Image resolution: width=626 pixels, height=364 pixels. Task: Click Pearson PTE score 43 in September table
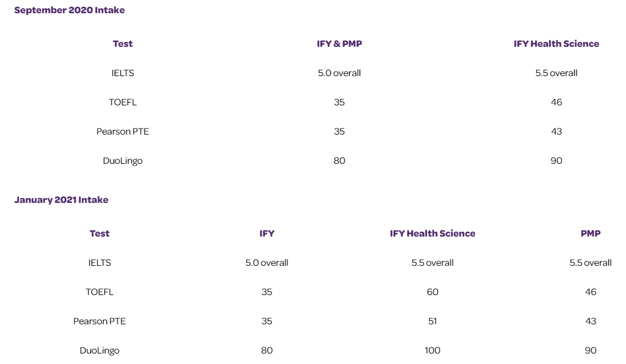coord(556,132)
